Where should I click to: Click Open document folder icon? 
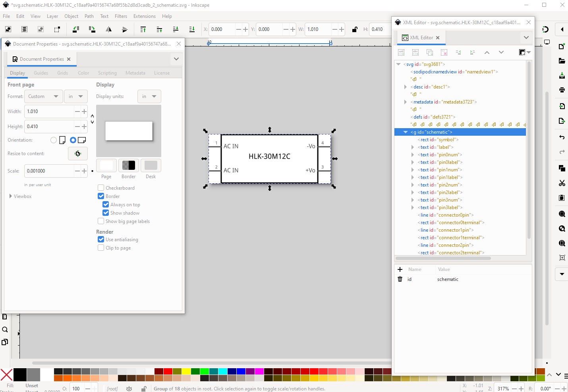tap(562, 61)
